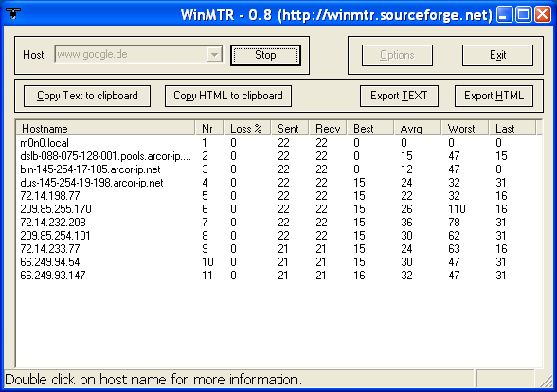Image resolution: width=557 pixels, height=392 pixels.
Task: Copy Text to clipboard
Action: coord(87,96)
